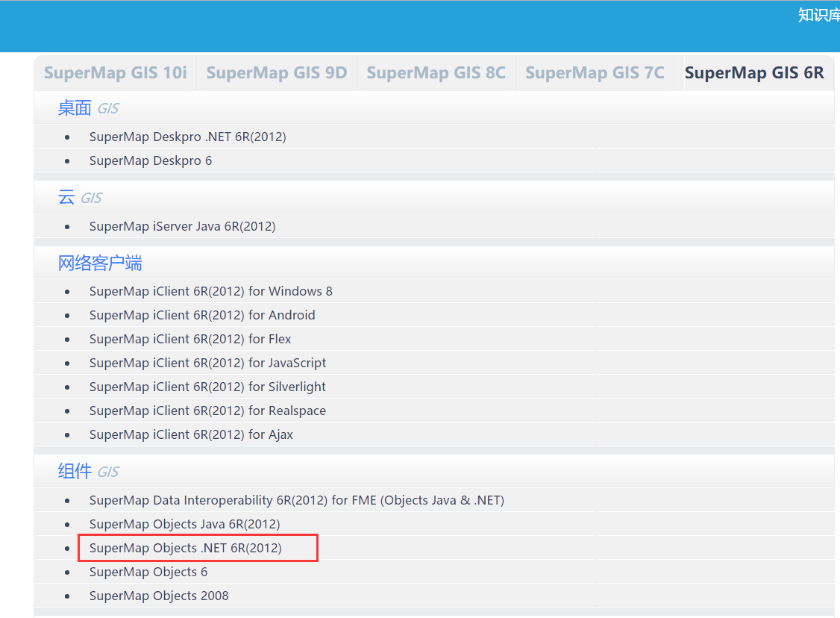
Task: Open SuperMap iClient 6R(2012) for Silverlight
Action: click(207, 387)
